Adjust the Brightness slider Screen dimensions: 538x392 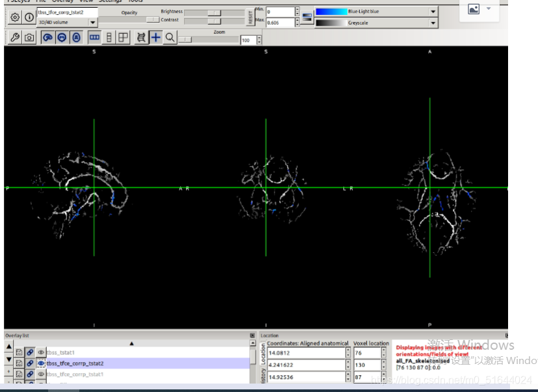[x=215, y=13]
